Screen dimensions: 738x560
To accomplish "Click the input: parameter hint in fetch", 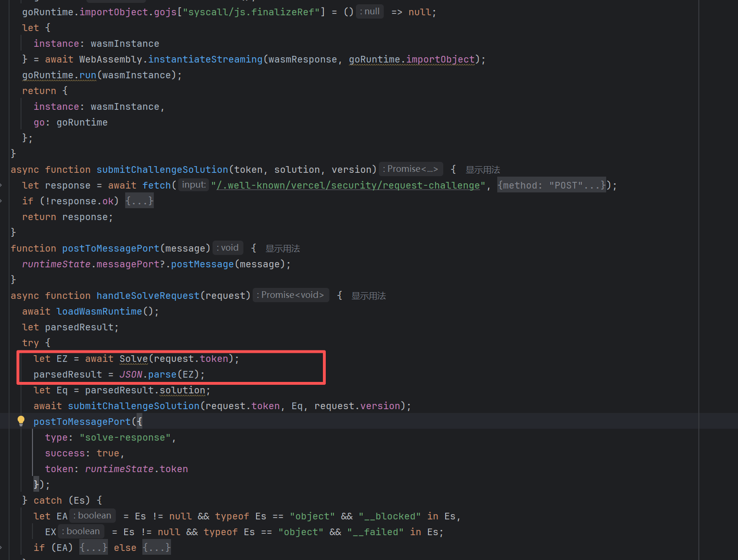I will [193, 185].
